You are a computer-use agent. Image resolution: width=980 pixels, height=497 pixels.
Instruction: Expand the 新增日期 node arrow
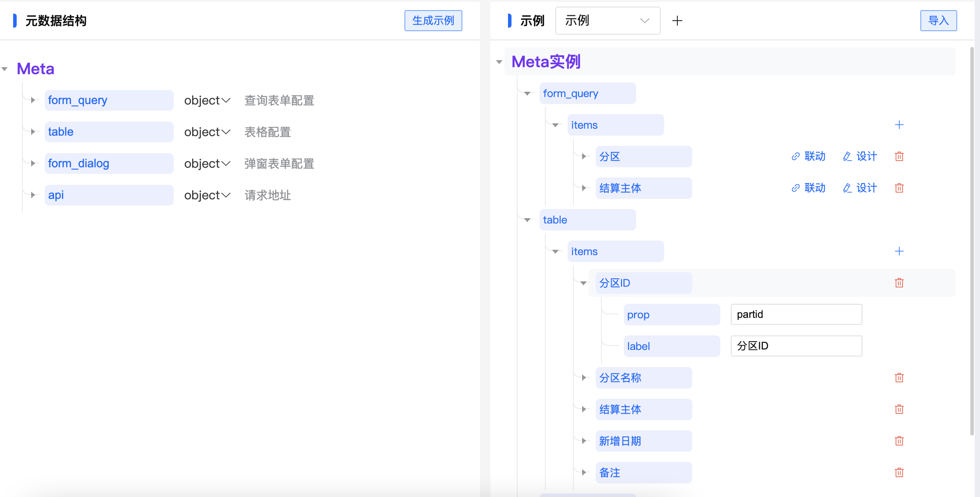pos(583,441)
